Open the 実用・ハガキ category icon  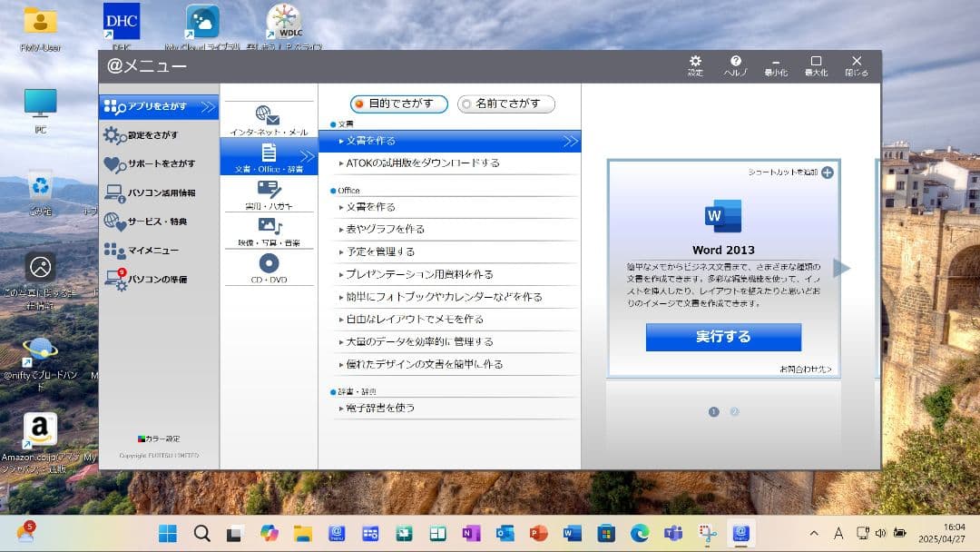click(268, 193)
